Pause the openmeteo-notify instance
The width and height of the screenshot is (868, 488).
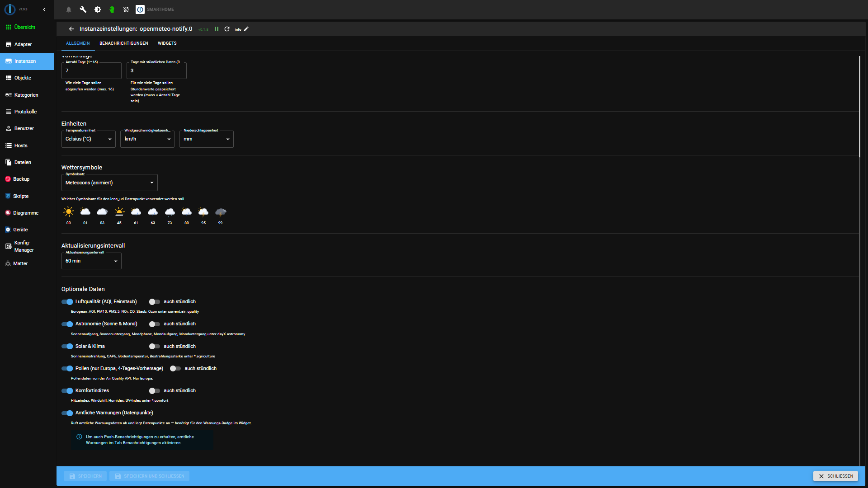pos(217,29)
